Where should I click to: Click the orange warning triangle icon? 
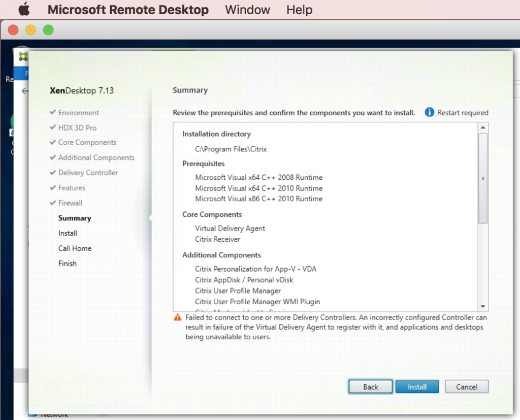178,317
